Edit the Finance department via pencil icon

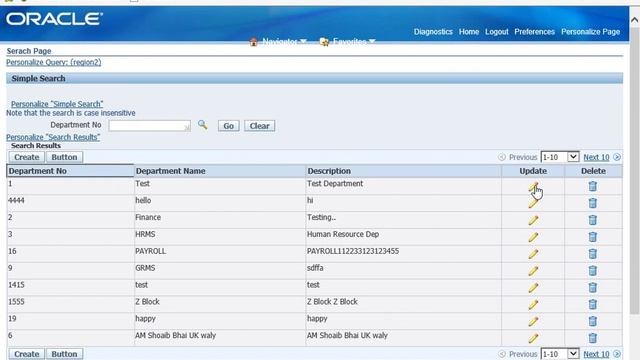point(533,220)
